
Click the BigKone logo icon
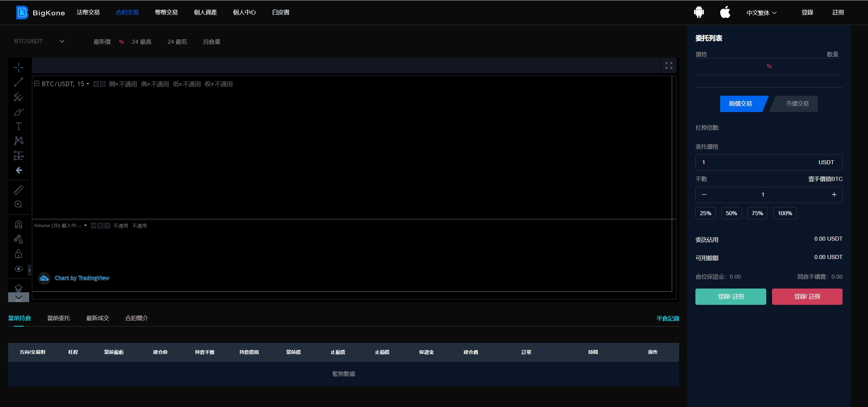pyautogui.click(x=22, y=13)
